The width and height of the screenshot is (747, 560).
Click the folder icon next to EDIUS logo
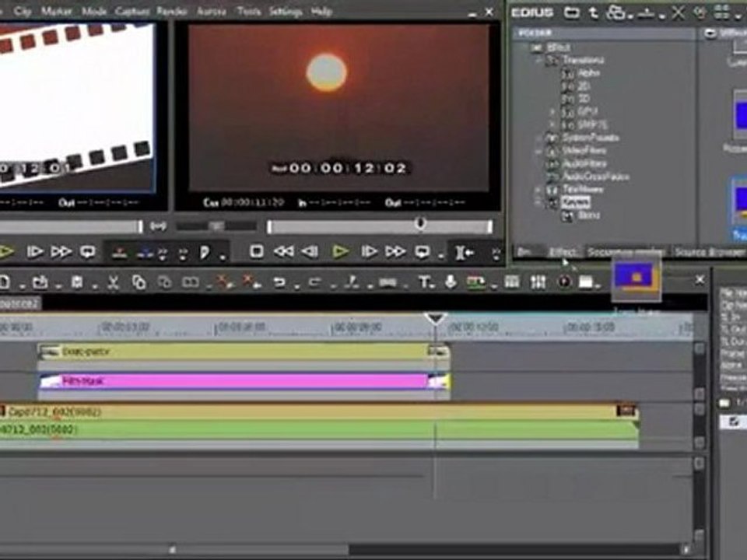pyautogui.click(x=572, y=13)
